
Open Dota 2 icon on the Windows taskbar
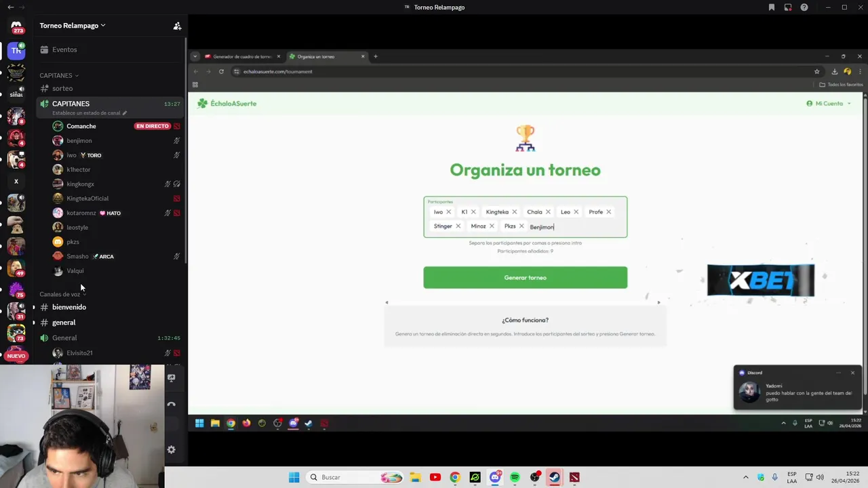click(x=574, y=477)
